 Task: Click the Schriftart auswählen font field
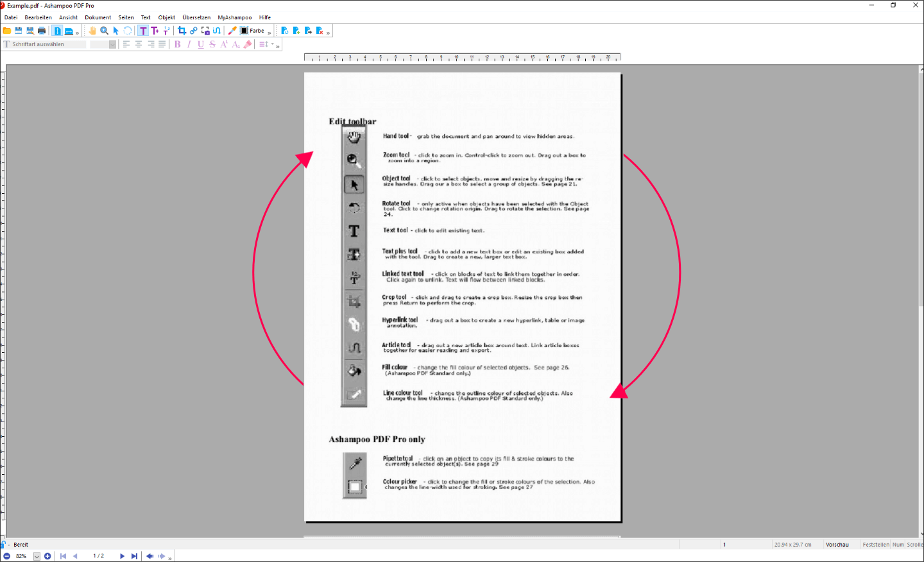click(x=45, y=44)
